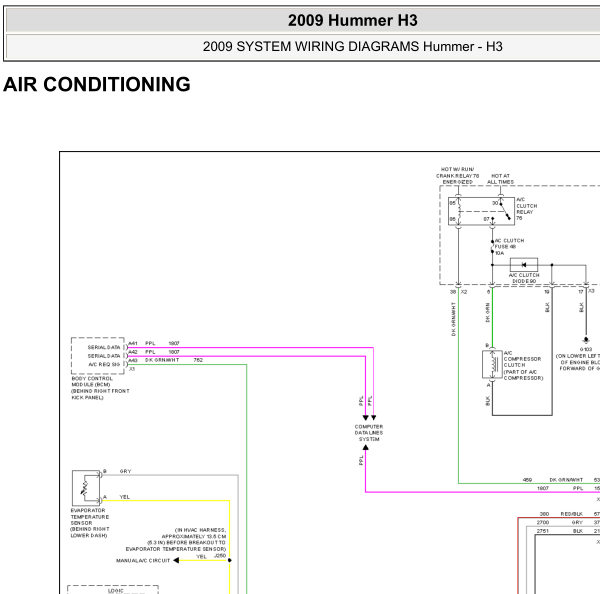Select the 'IN HVAC HARNESS' splice location note

176,540
